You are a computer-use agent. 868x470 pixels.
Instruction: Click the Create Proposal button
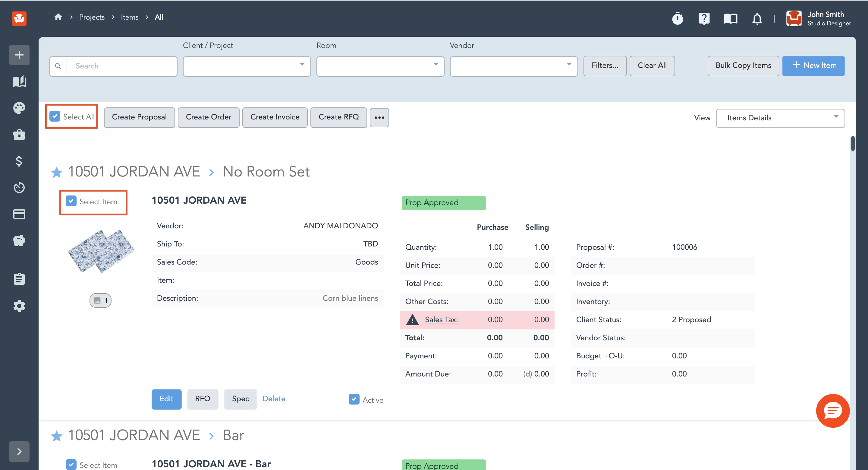point(139,117)
